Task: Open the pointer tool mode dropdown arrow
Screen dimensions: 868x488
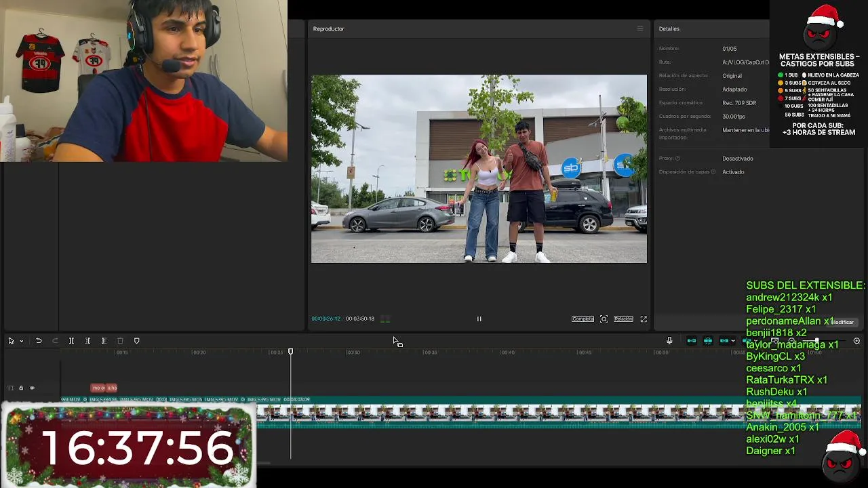Action: [22, 341]
